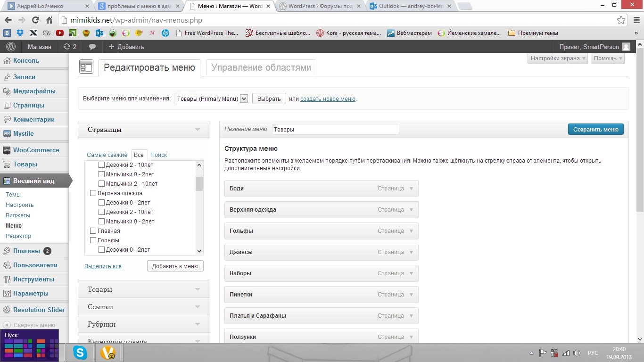The height and width of the screenshot is (362, 644).
Task: Click the Сохранить меню button
Action: [595, 129]
